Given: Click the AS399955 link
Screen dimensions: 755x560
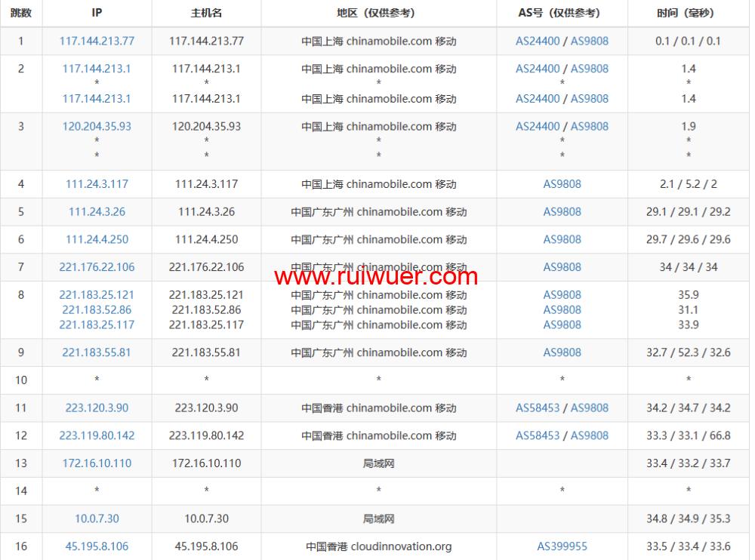Looking at the screenshot, I should [562, 546].
